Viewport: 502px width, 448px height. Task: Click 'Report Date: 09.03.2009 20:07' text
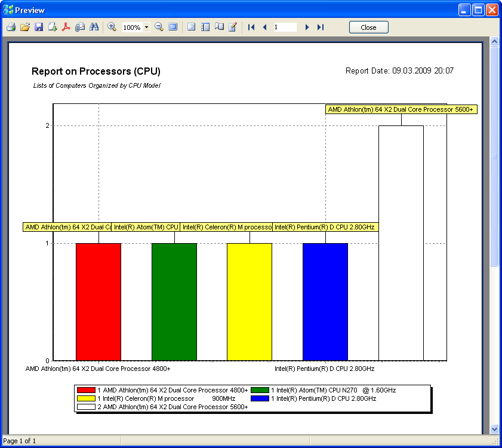[399, 70]
